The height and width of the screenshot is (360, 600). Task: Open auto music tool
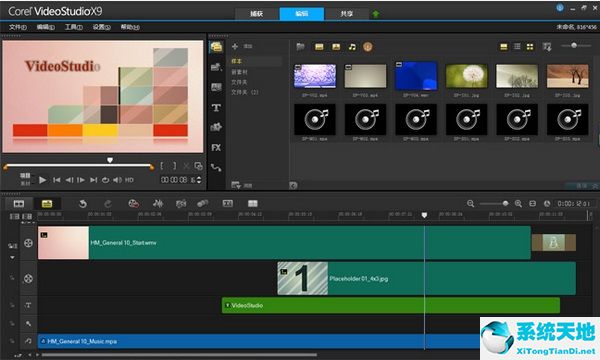pyautogui.click(x=181, y=204)
